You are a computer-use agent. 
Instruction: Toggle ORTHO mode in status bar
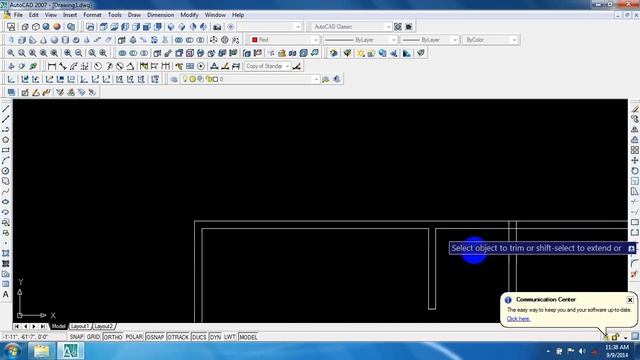[x=113, y=337]
